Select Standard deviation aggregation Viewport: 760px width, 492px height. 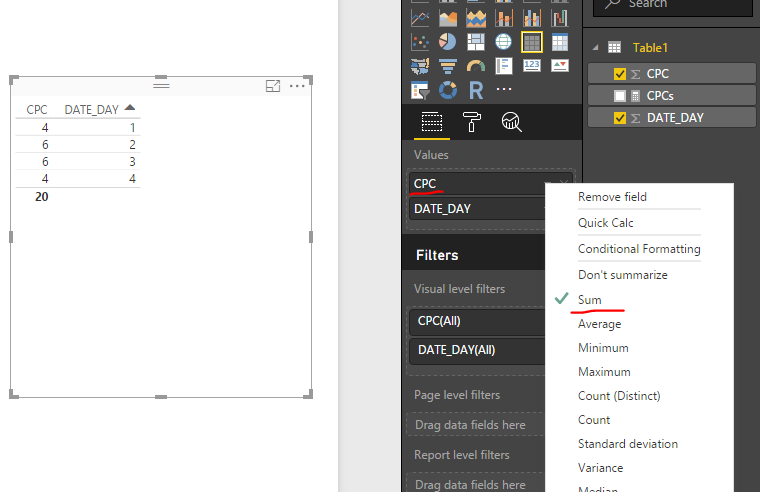(628, 444)
